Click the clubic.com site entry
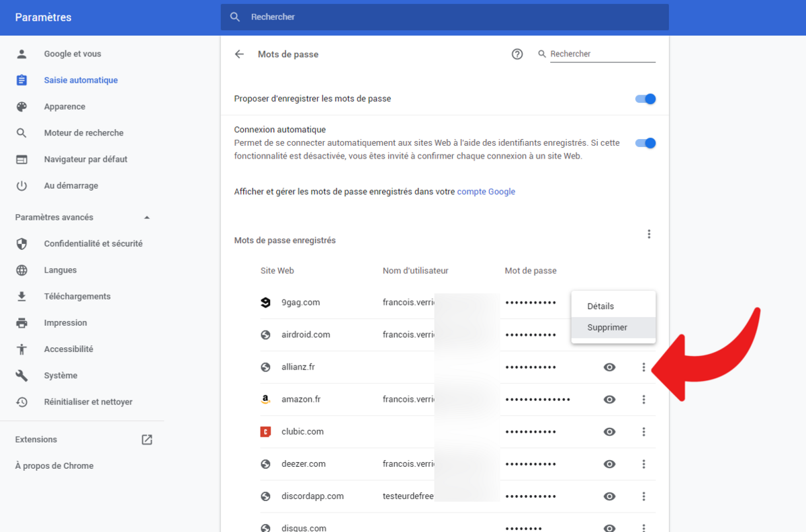The width and height of the screenshot is (806, 532). pyautogui.click(x=302, y=432)
